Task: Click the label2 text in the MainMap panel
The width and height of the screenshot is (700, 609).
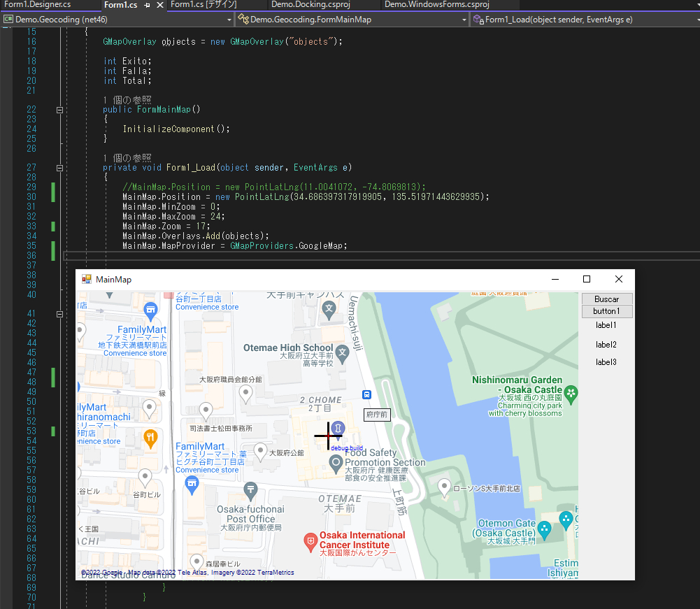Action: point(606,344)
